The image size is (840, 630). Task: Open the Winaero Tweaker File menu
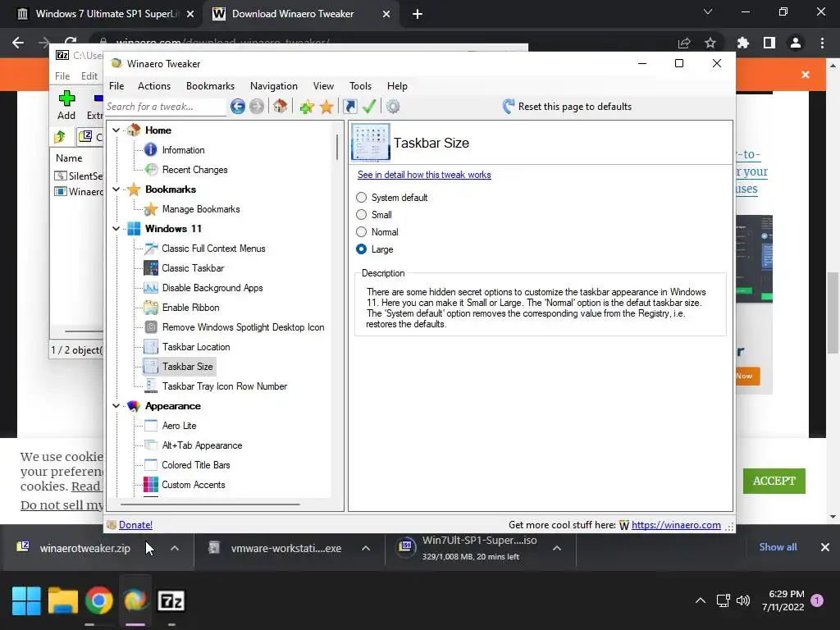click(116, 85)
